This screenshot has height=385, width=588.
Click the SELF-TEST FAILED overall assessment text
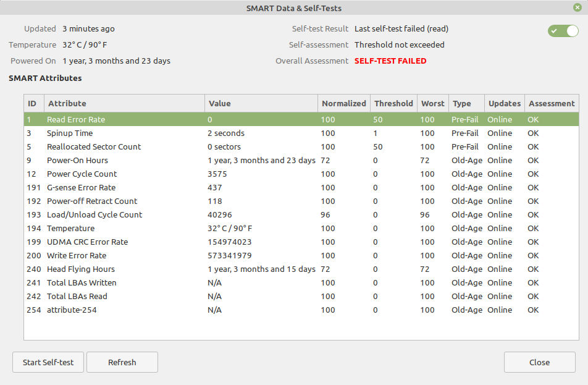[390, 61]
